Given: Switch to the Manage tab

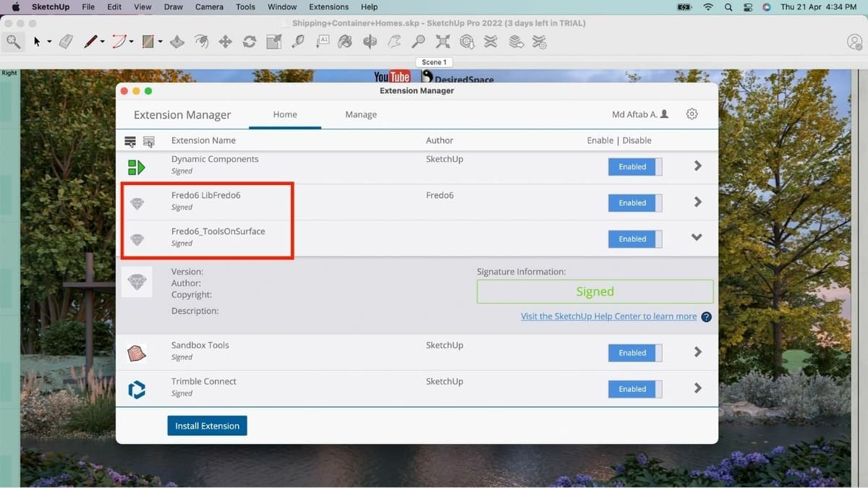Looking at the screenshot, I should (361, 114).
